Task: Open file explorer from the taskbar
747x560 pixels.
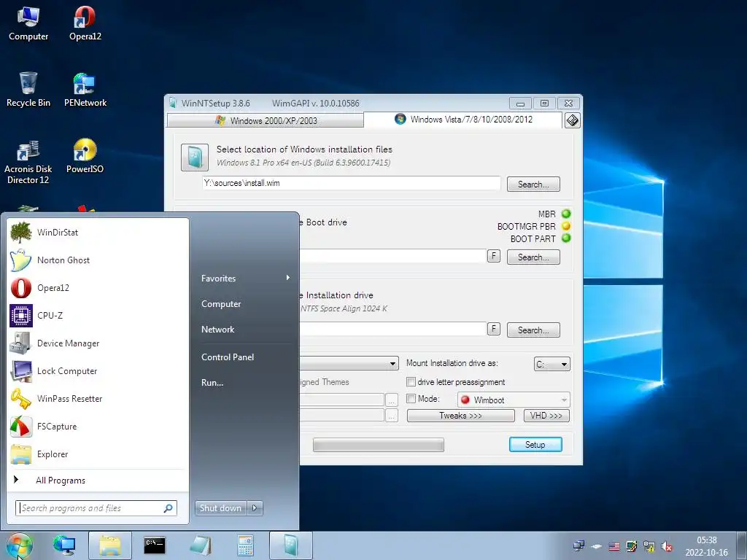Action: [x=110, y=545]
